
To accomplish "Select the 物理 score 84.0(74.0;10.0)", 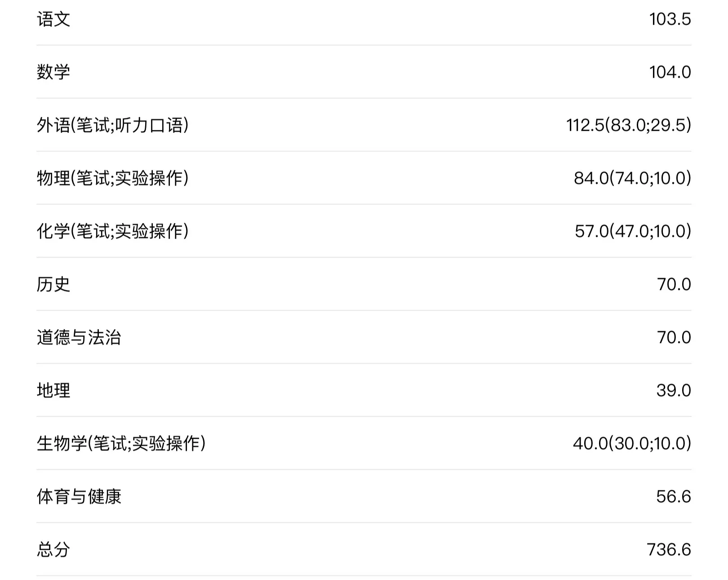I will (x=632, y=178).
